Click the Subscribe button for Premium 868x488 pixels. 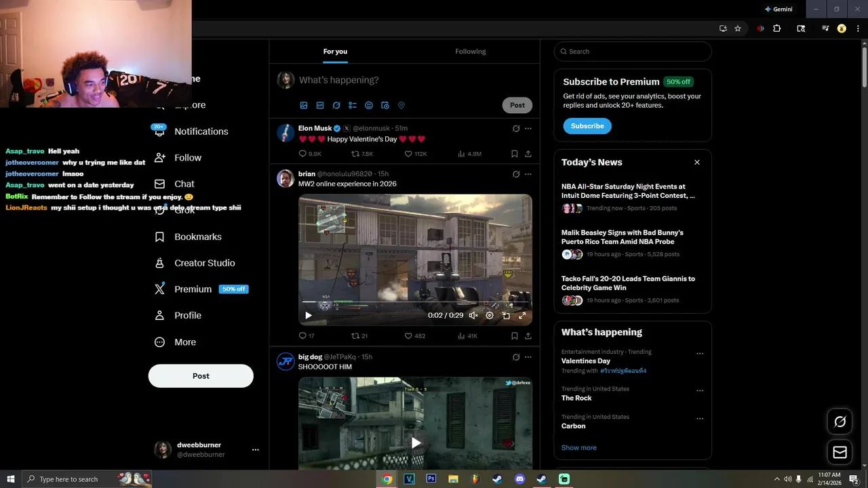tap(587, 126)
